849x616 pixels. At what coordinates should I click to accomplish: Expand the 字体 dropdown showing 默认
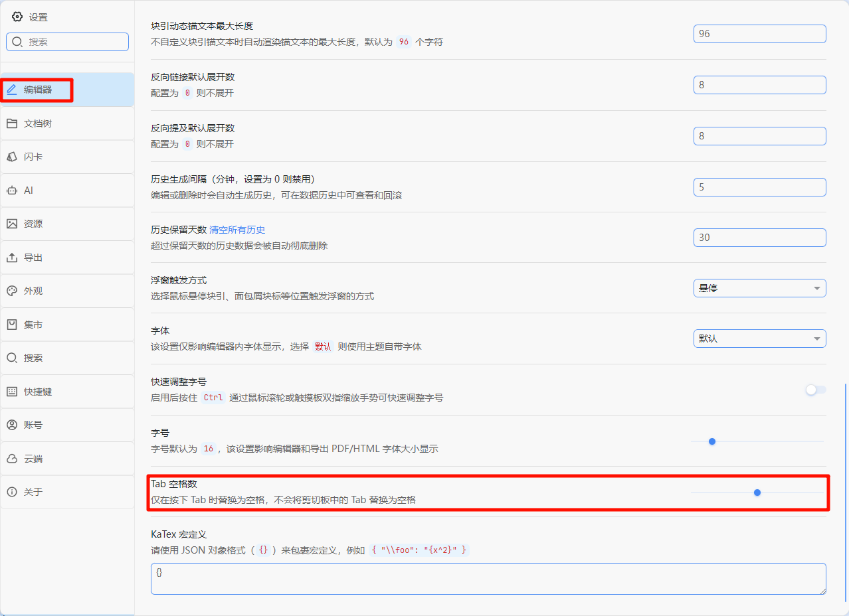(759, 339)
